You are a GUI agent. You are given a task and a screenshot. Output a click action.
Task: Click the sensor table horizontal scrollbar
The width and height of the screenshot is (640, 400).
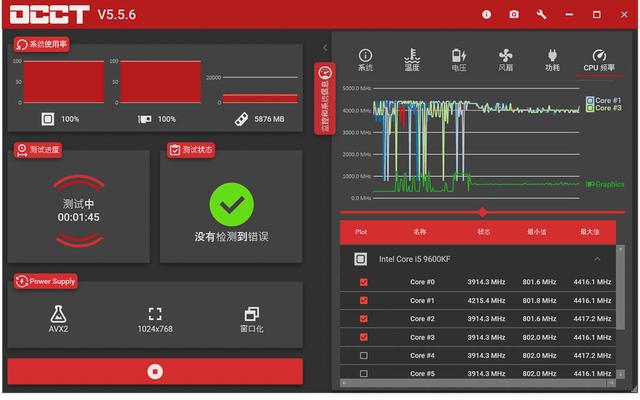point(476,383)
